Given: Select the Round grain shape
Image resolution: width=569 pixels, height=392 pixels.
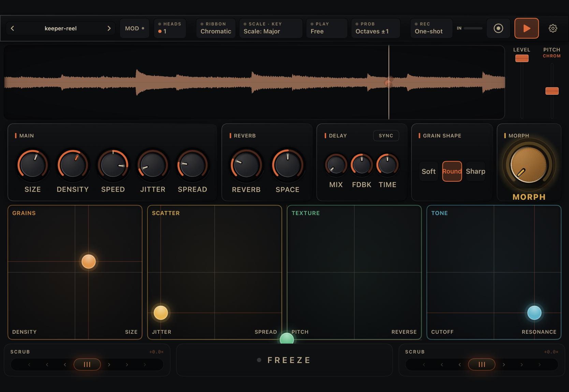Looking at the screenshot, I should tap(452, 171).
